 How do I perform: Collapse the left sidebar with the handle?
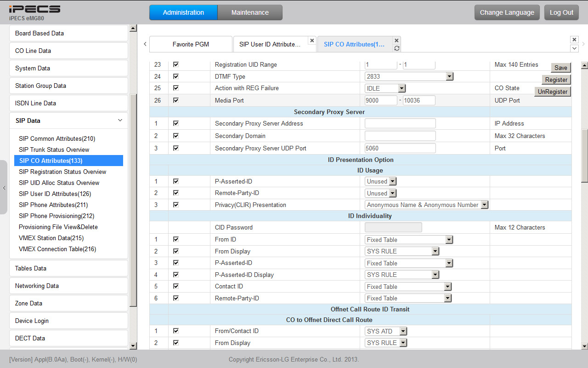tap(4, 188)
